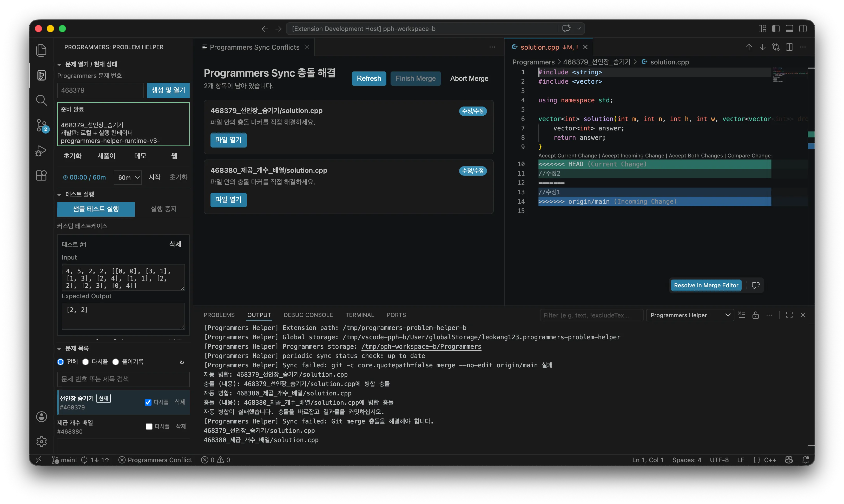844x504 pixels.
Task: Open more actions for Sync Conflicts editor group
Action: (x=492, y=47)
